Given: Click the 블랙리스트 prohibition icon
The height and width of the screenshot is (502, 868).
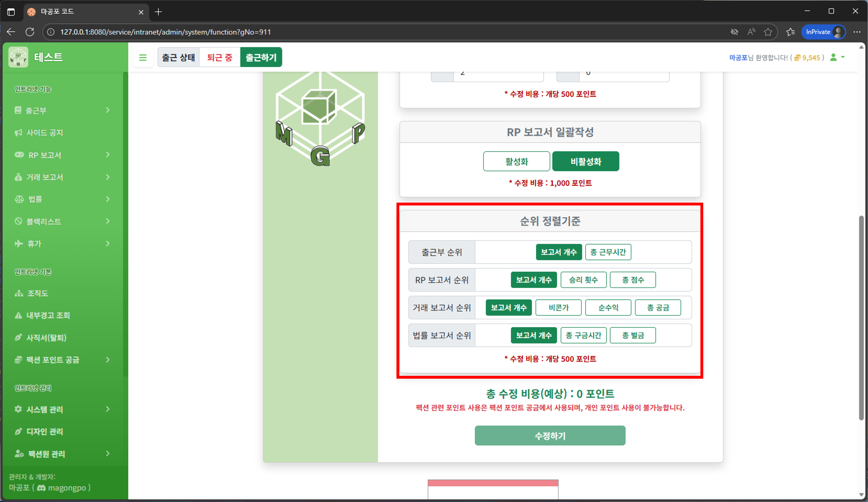Looking at the screenshot, I should pyautogui.click(x=19, y=221).
